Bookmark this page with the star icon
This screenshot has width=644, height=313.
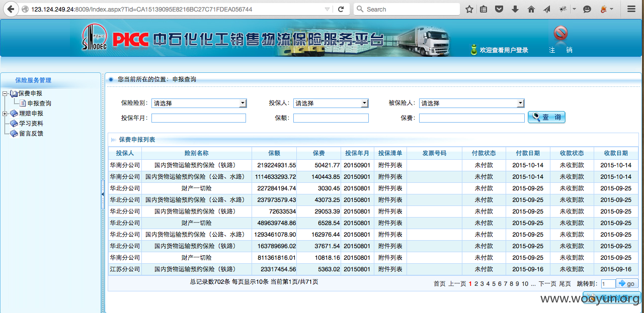pos(469,9)
